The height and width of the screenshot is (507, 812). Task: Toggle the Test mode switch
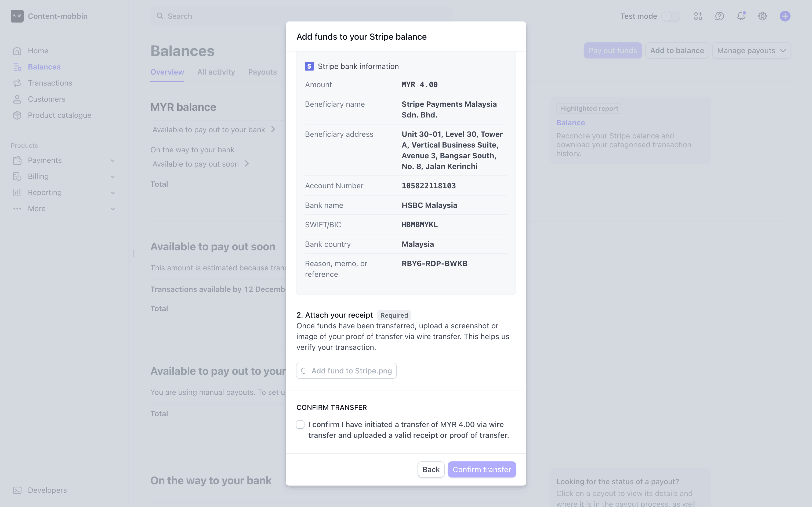(670, 16)
